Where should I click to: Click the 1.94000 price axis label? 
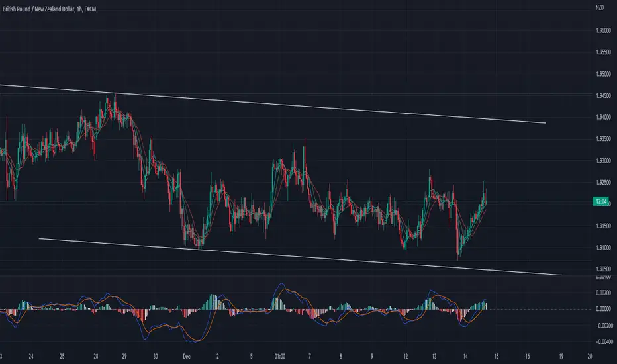click(603, 117)
